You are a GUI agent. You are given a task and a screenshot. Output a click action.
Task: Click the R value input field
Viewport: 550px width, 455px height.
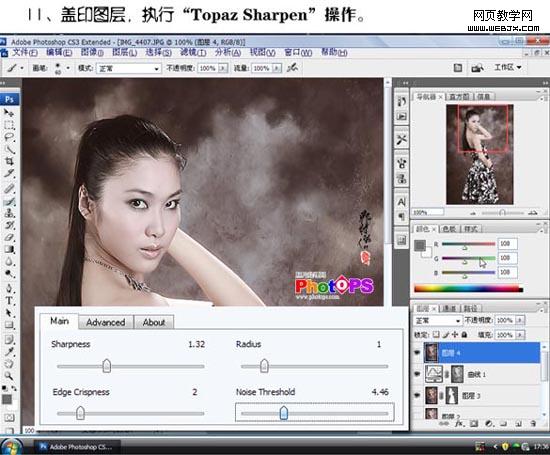tap(508, 243)
